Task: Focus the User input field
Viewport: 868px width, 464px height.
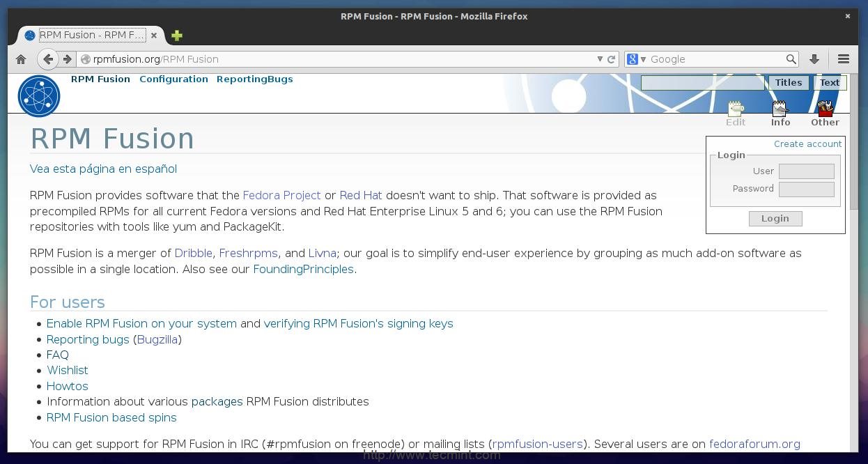Action: pyautogui.click(x=806, y=171)
